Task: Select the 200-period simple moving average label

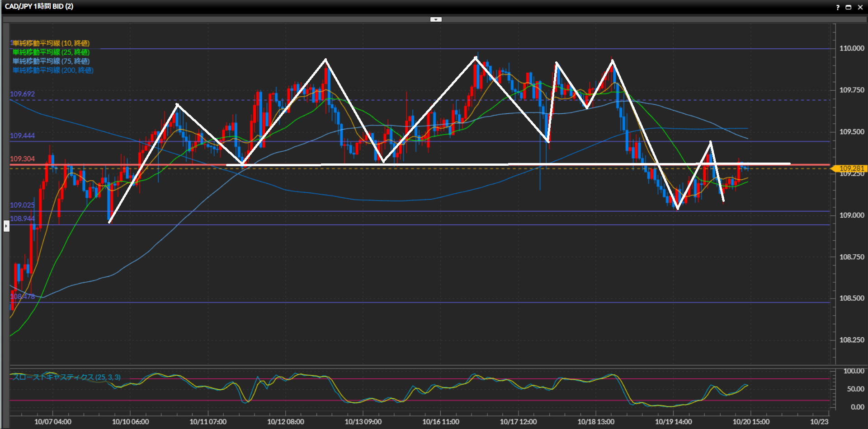Action: click(x=52, y=70)
